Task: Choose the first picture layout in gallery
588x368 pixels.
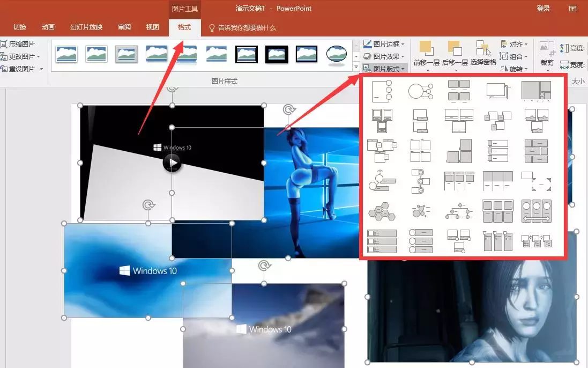Action: [382, 91]
